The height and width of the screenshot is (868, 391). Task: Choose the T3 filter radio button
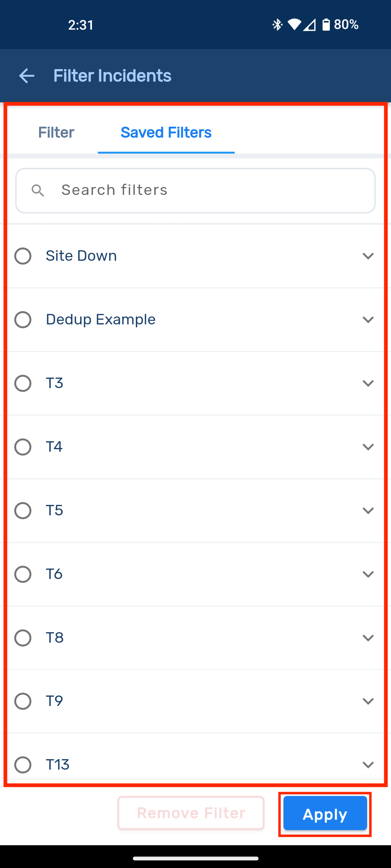[23, 383]
